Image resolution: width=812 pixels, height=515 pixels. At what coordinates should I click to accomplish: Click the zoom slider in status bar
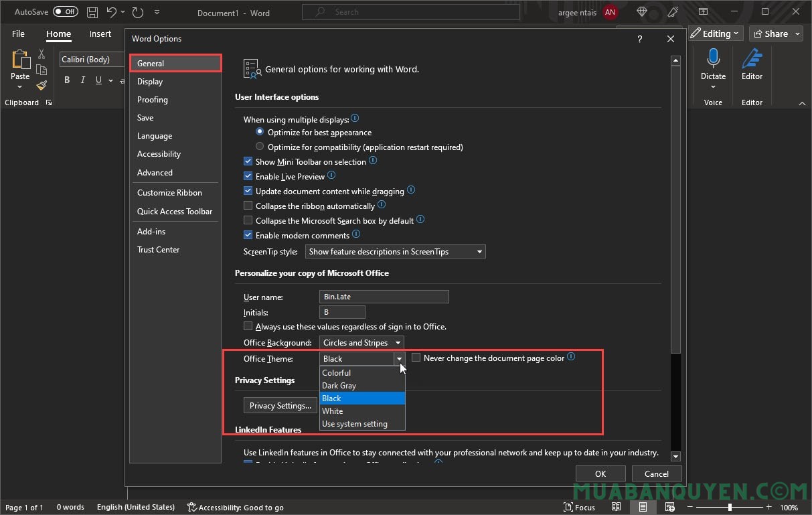coord(730,507)
